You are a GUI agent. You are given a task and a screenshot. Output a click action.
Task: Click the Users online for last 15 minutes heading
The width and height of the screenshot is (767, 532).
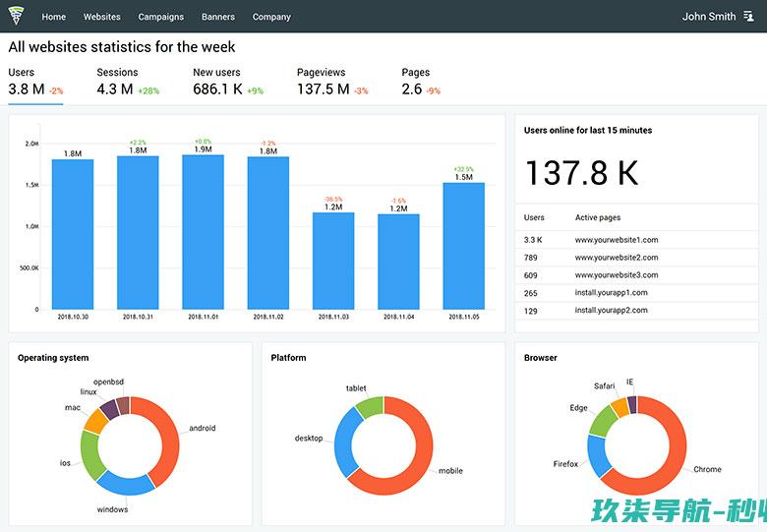click(x=588, y=131)
